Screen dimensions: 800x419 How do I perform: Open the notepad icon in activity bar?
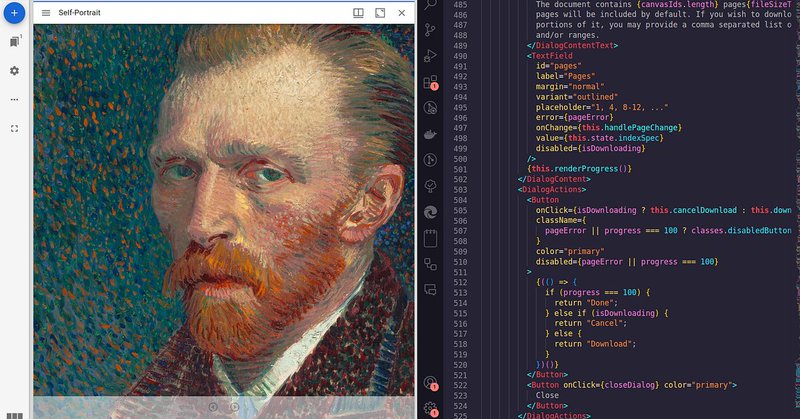pyautogui.click(x=431, y=238)
